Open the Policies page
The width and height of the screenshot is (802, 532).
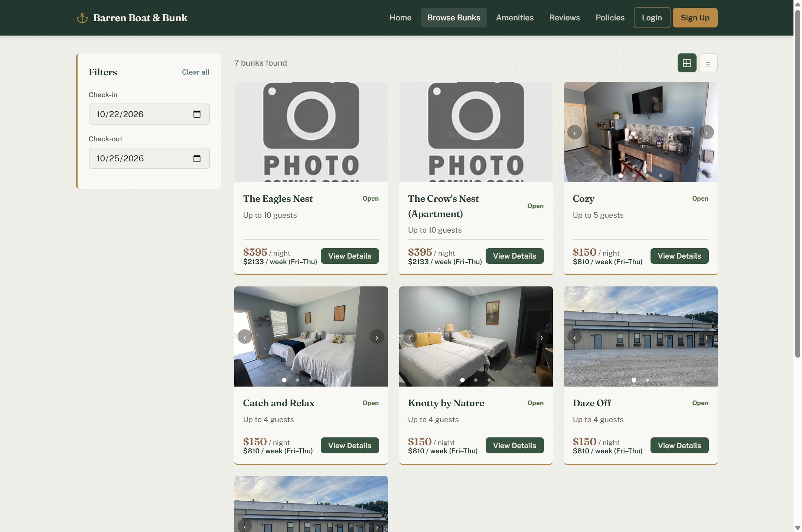pyautogui.click(x=610, y=18)
